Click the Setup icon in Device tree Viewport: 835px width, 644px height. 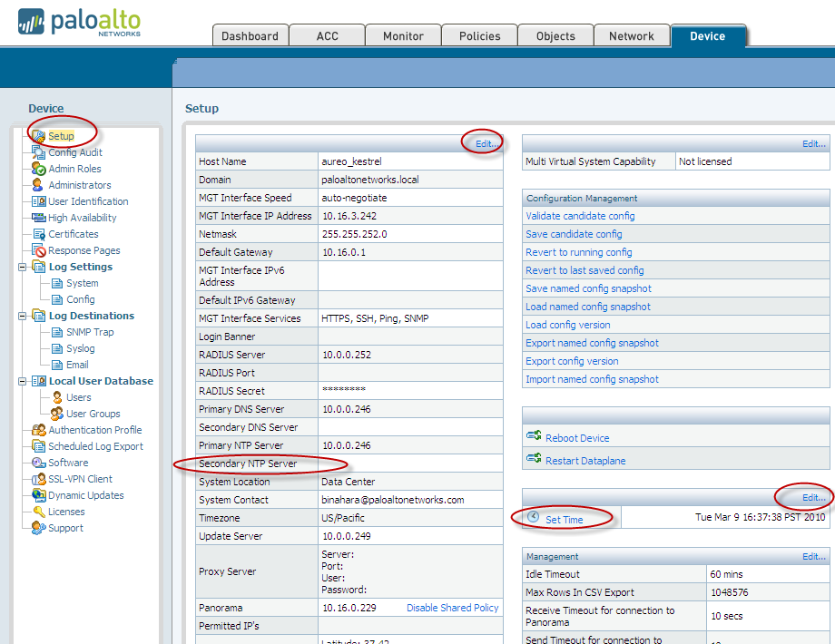coord(39,136)
